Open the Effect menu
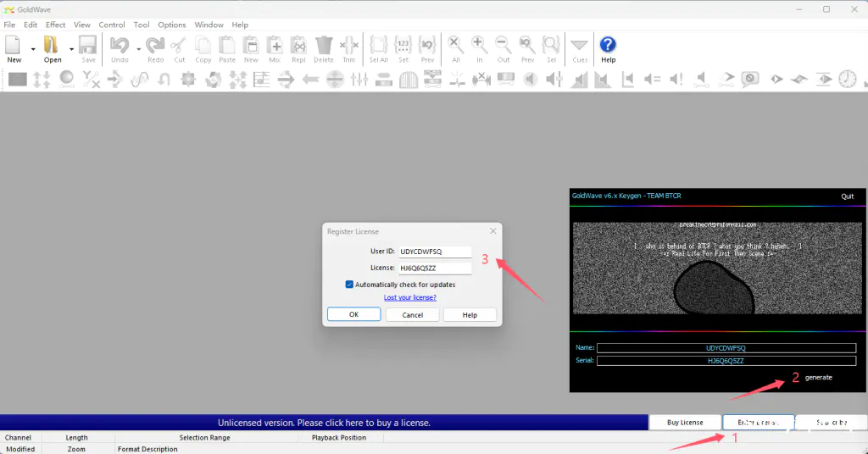The width and height of the screenshot is (868, 454). [x=55, y=25]
